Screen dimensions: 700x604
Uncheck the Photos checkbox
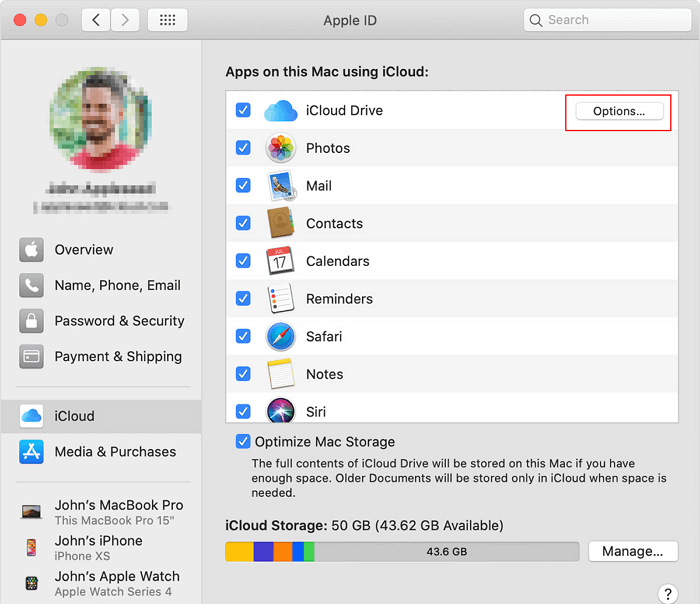pos(243,148)
